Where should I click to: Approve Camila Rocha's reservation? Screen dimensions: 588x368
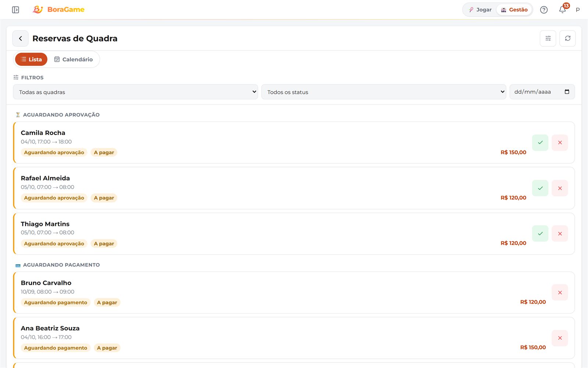pos(540,142)
